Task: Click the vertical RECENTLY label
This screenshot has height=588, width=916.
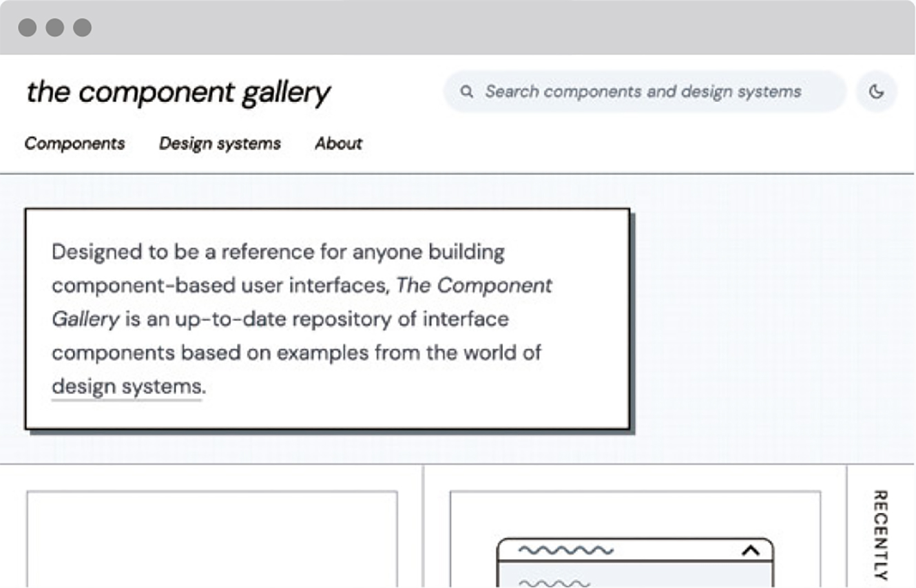Action: pyautogui.click(x=880, y=534)
